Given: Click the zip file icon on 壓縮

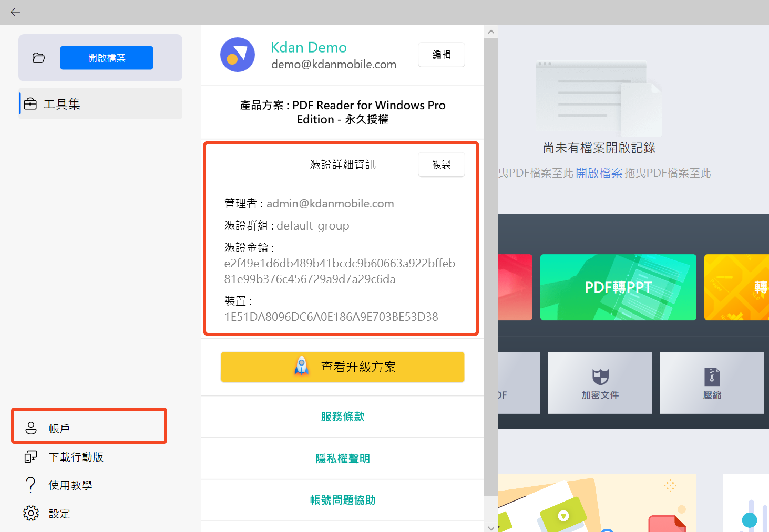Looking at the screenshot, I should pos(712,377).
